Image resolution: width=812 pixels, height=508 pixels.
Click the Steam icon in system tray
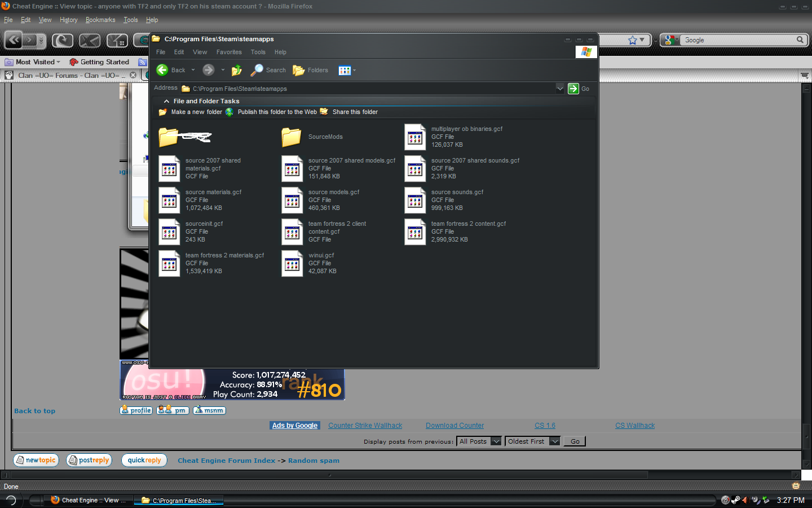735,500
